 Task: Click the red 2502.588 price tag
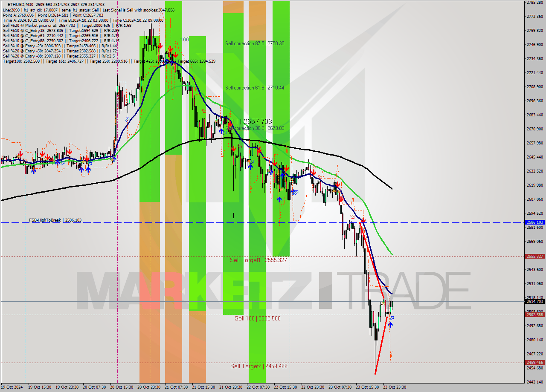point(535,315)
